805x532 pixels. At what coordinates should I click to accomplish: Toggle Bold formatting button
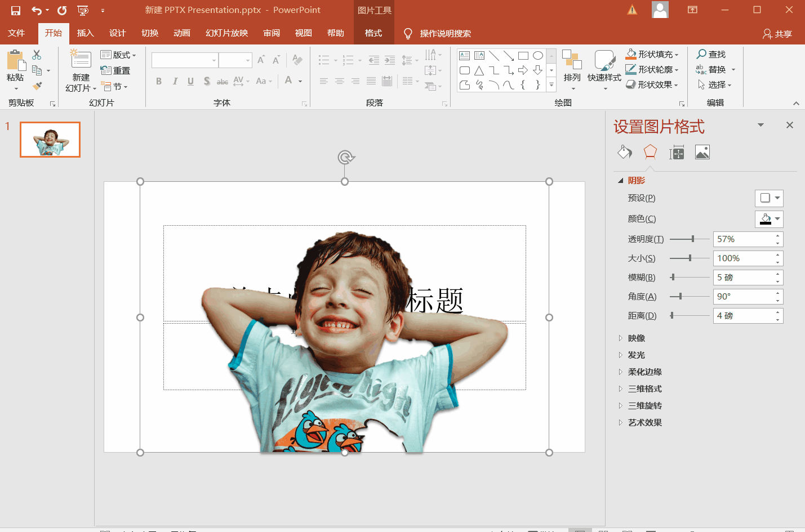159,81
